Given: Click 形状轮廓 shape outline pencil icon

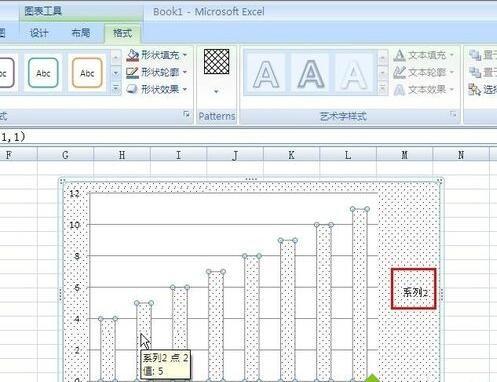Looking at the screenshot, I should pos(132,72).
